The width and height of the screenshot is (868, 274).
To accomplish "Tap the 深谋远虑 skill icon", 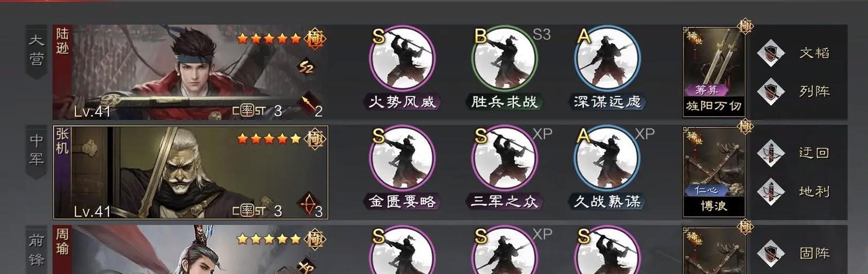I will pos(607,60).
